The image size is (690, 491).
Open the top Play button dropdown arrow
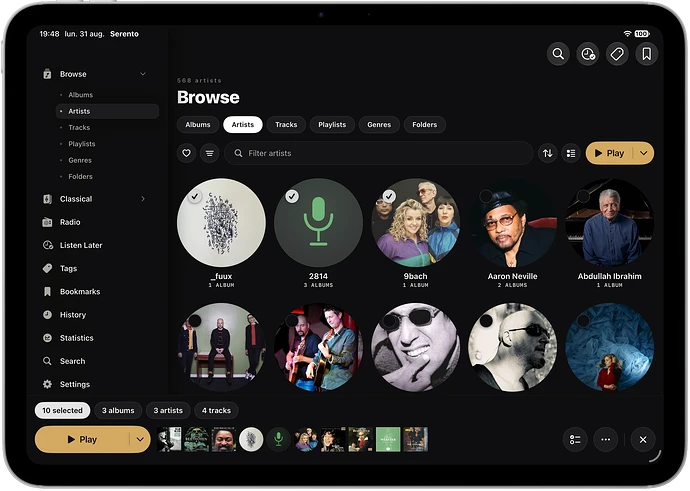[x=643, y=153]
